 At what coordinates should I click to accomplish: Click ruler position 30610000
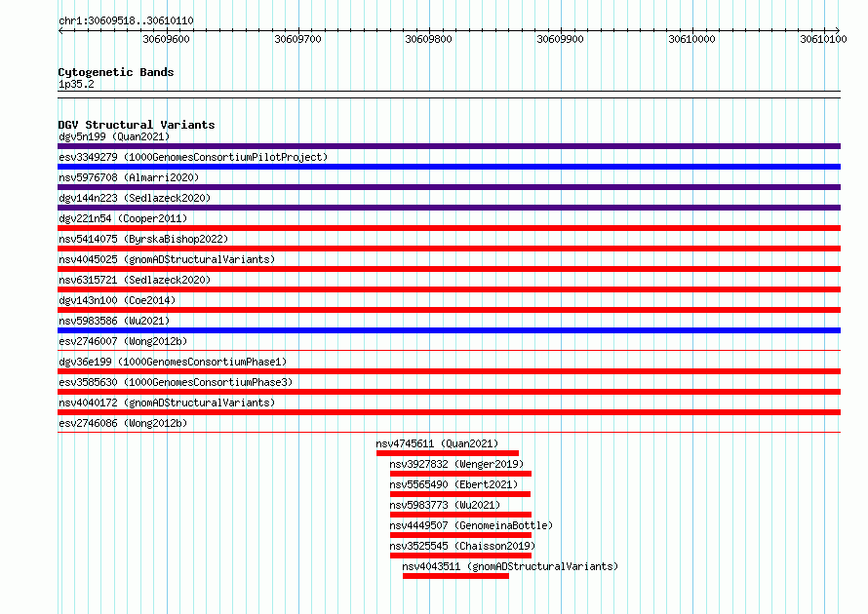point(692,39)
